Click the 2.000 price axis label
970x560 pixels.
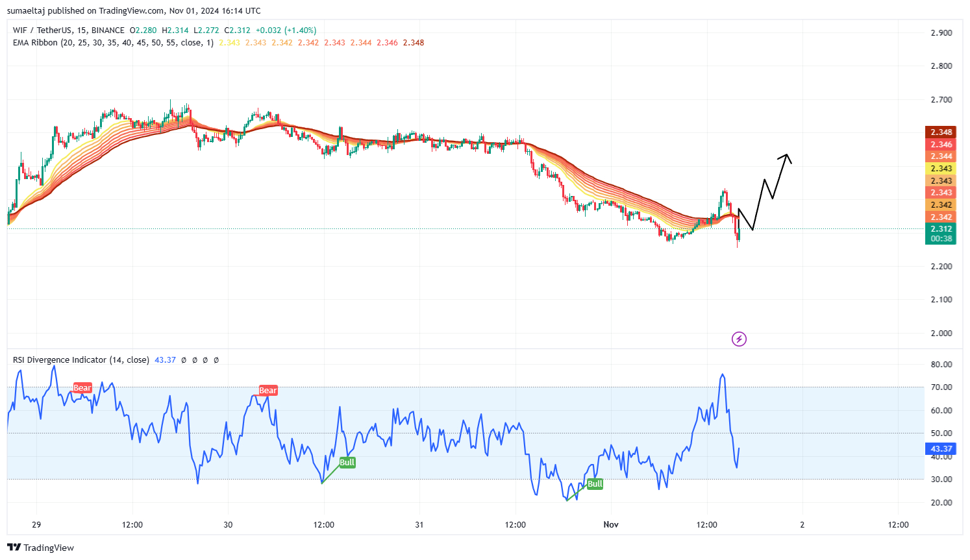pos(941,333)
